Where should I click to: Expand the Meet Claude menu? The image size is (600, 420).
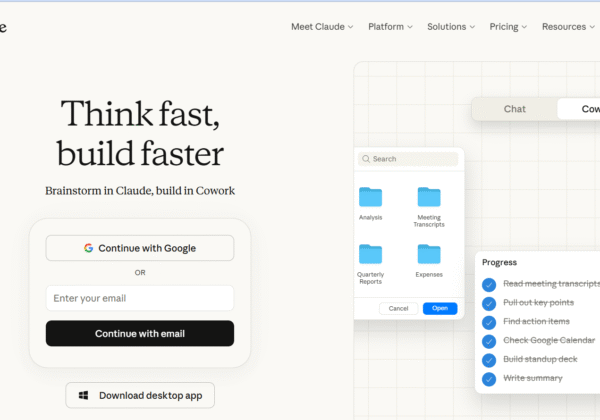(322, 27)
